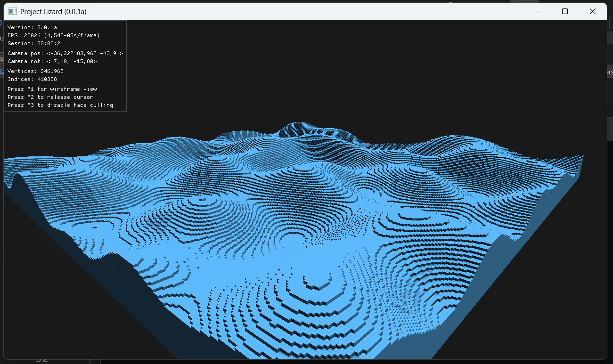Select the Version: 0.0.1a text line
Image resolution: width=613 pixels, height=364 pixels.
[x=33, y=27]
